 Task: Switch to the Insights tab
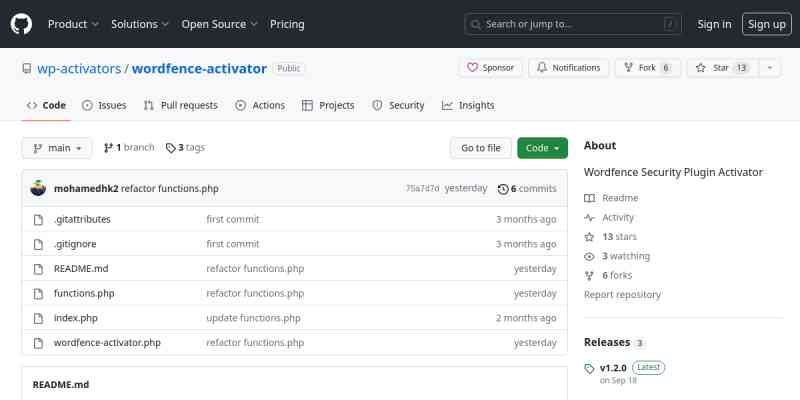coord(468,105)
